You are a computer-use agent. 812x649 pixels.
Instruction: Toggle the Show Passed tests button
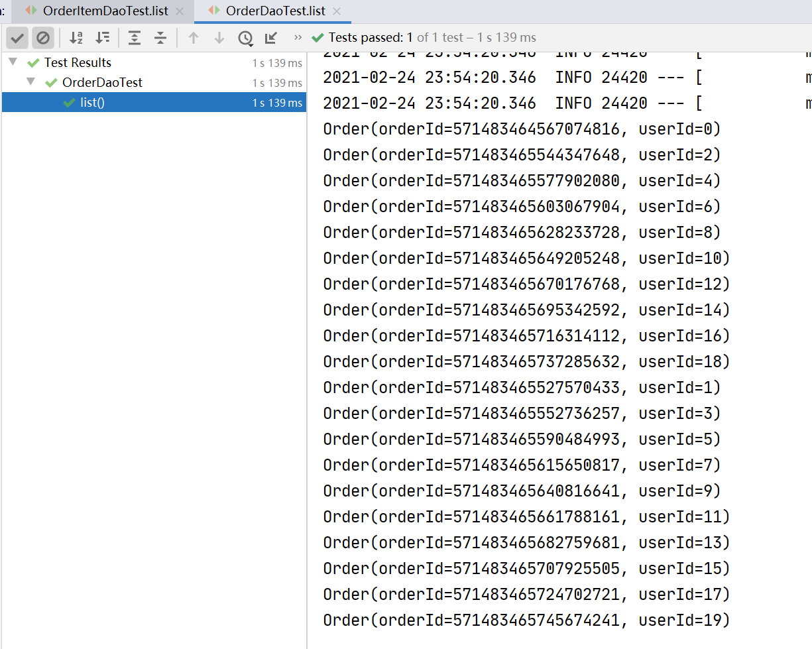[x=18, y=38]
